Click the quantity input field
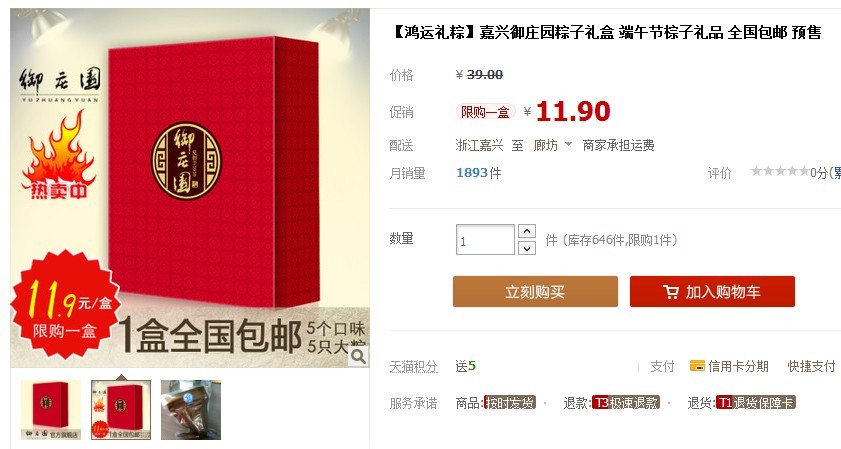 click(485, 240)
